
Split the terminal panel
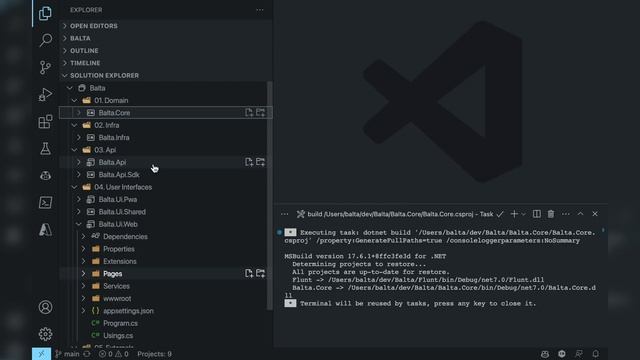click(x=537, y=214)
